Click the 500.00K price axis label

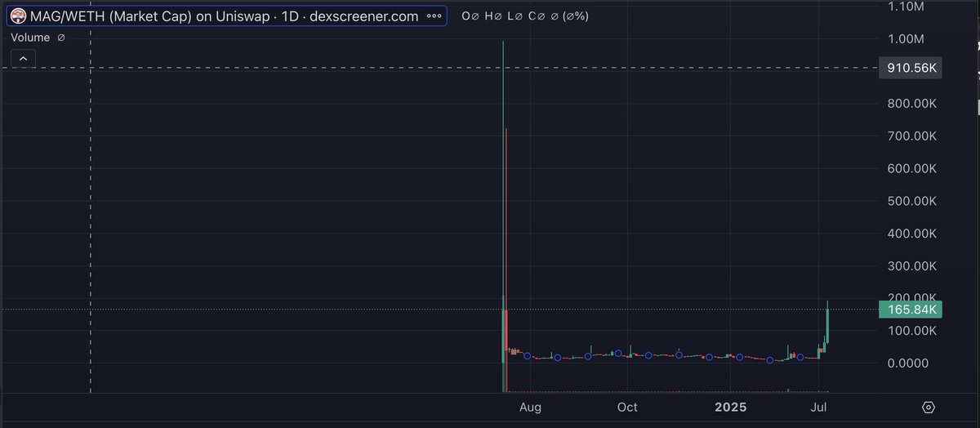(912, 201)
